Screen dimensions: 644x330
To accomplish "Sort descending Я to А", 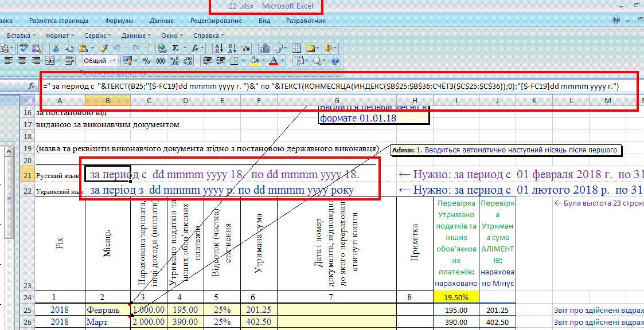I will (x=232, y=48).
